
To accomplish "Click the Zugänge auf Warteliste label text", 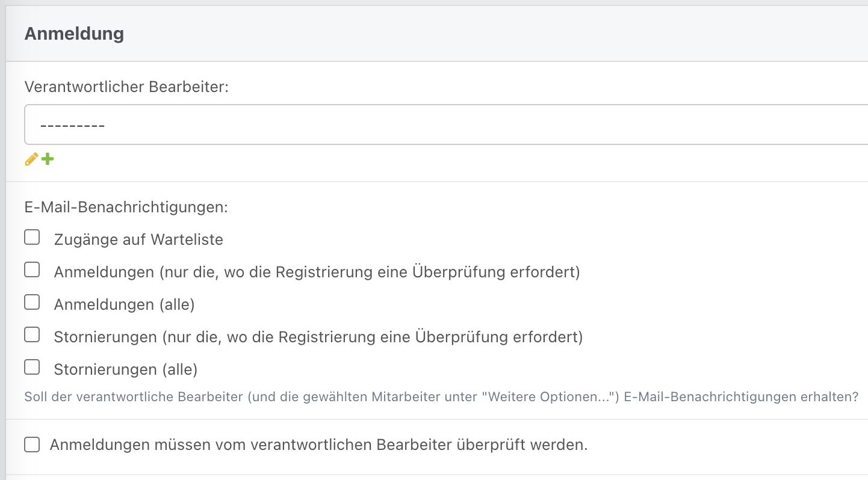I will point(138,239).
